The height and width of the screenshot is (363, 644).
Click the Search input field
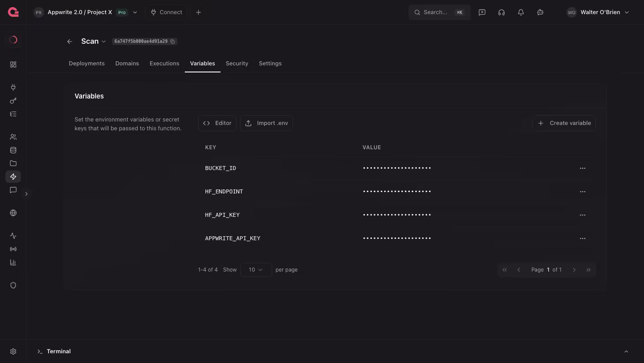(x=439, y=12)
